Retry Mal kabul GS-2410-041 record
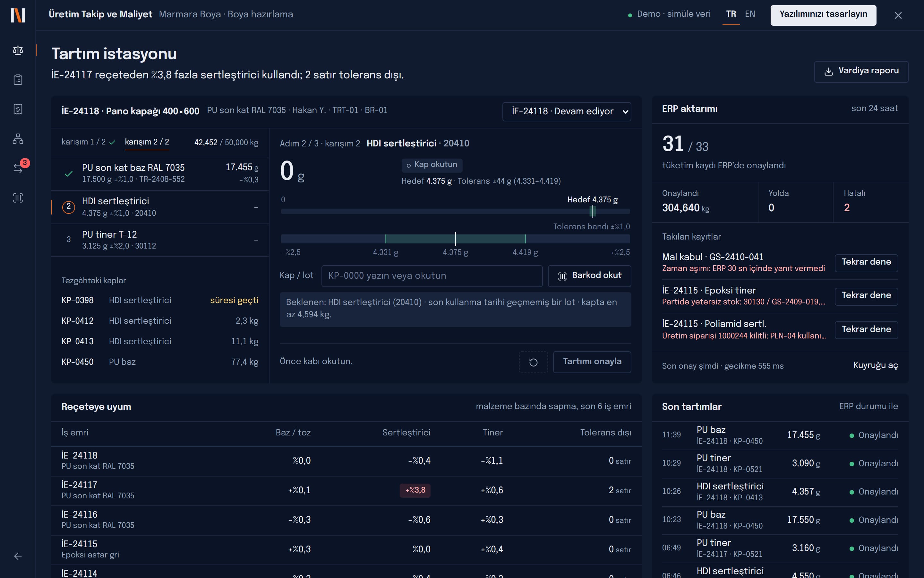The image size is (924, 578). (x=866, y=263)
